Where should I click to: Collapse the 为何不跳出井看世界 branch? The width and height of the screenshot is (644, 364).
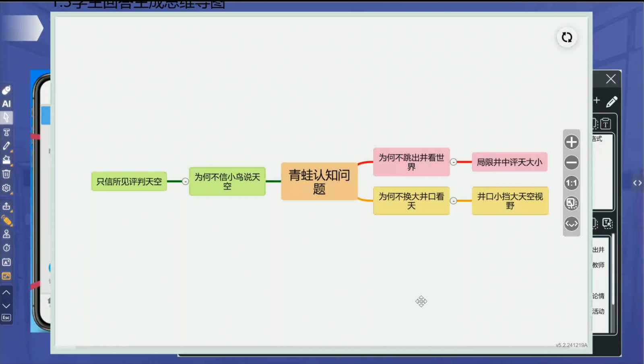(x=453, y=162)
